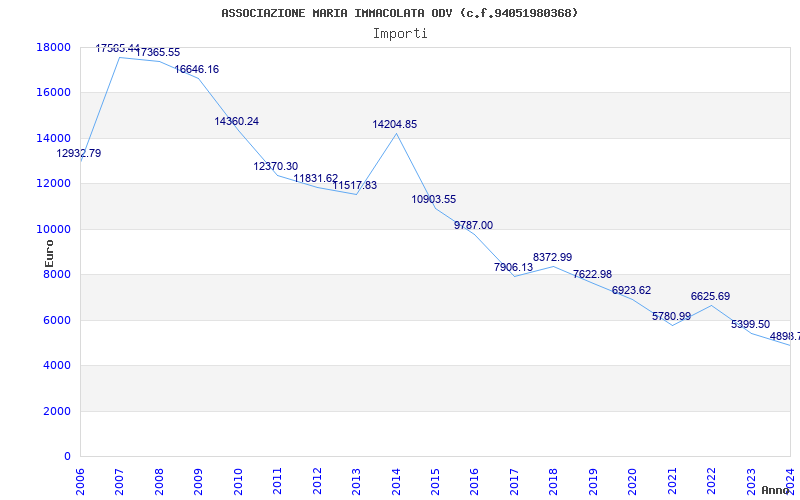
Task: Select the 4000 y-axis tick label
Action: 57,366
